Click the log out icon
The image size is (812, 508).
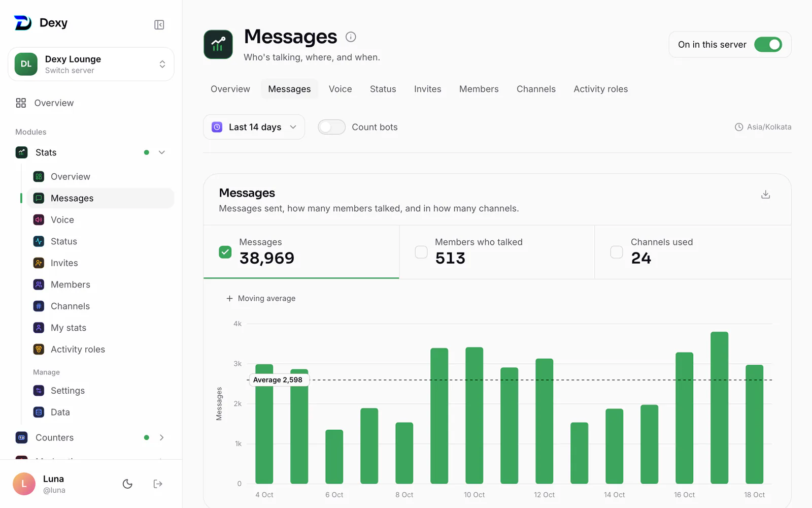(158, 484)
